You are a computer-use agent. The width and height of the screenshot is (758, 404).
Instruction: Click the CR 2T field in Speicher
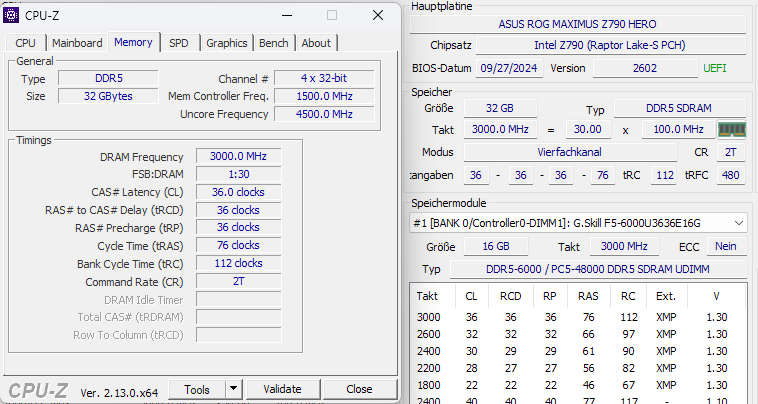coord(730,152)
